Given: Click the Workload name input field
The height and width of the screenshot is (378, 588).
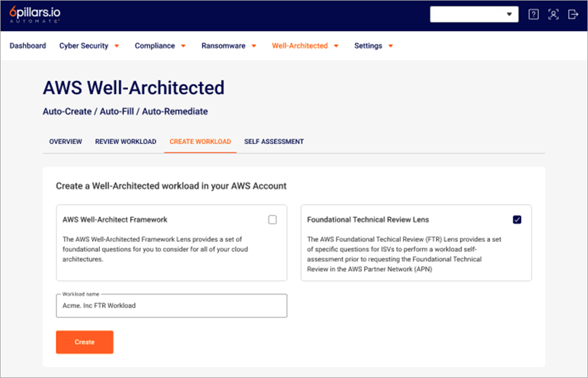Looking at the screenshot, I should (x=172, y=305).
